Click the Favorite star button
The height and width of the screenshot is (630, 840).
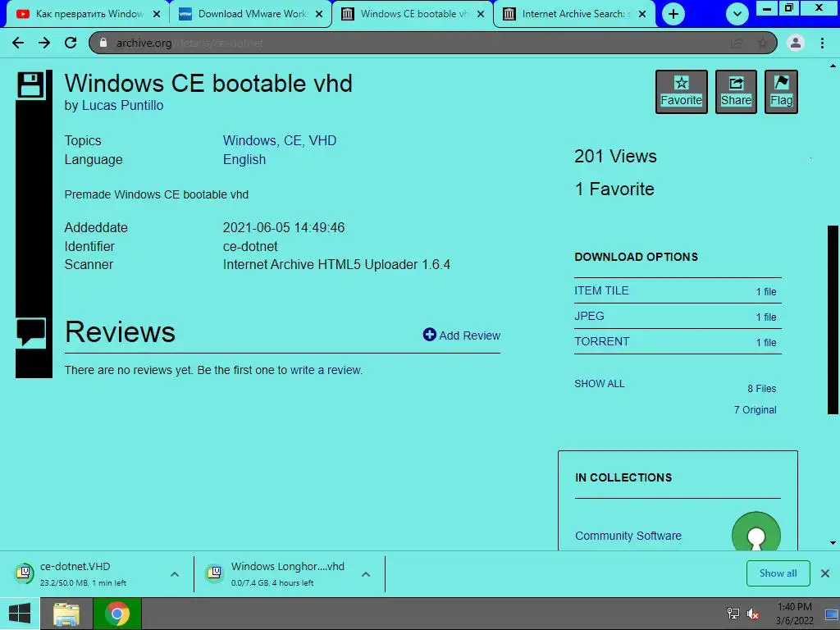(x=682, y=92)
